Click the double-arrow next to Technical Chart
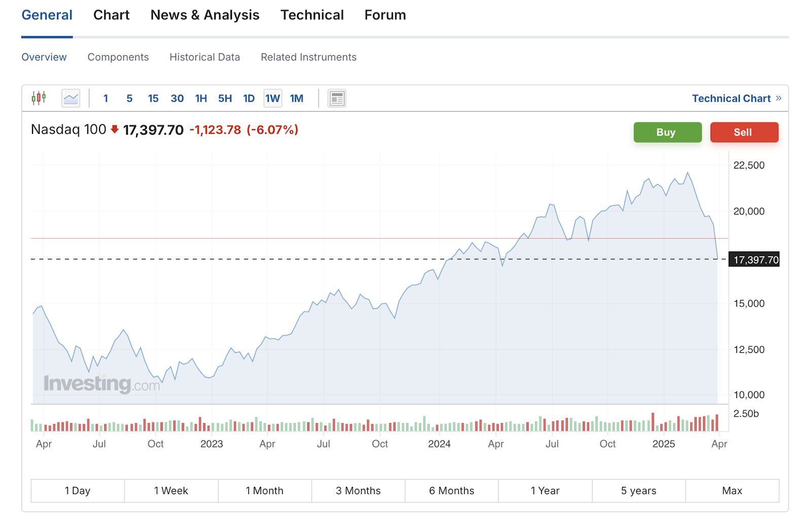Image resolution: width=812 pixels, height=519 pixels. [779, 98]
